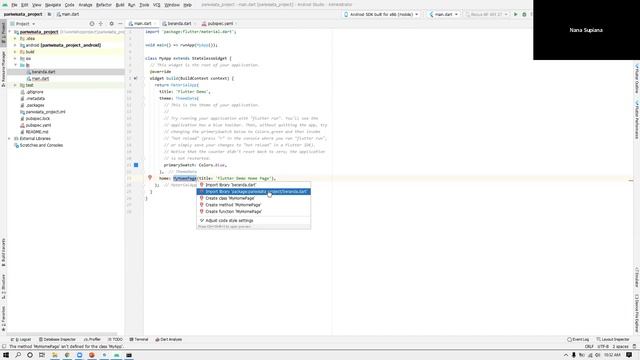Open the Logcat tool window
Viewport: 640px width, 360px height.
coord(21,340)
